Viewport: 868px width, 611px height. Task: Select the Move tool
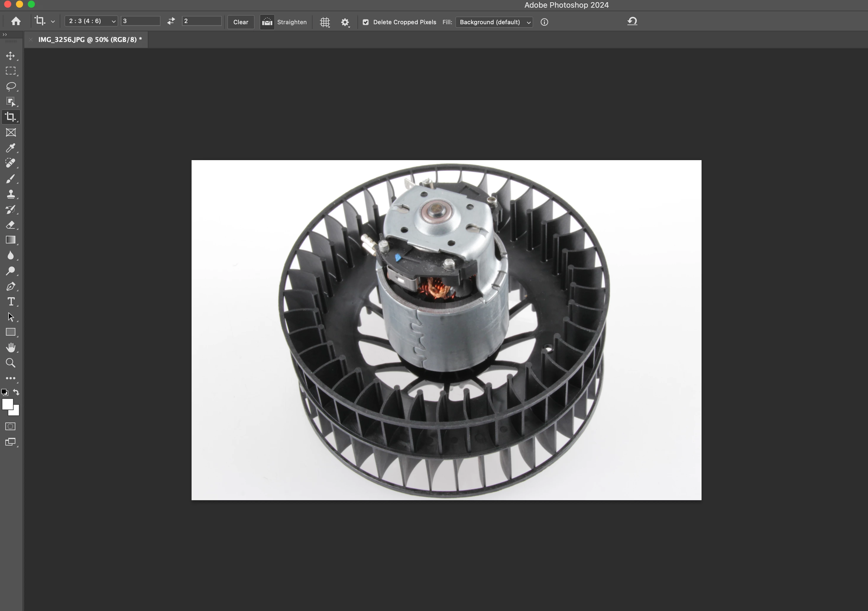pyautogui.click(x=11, y=56)
